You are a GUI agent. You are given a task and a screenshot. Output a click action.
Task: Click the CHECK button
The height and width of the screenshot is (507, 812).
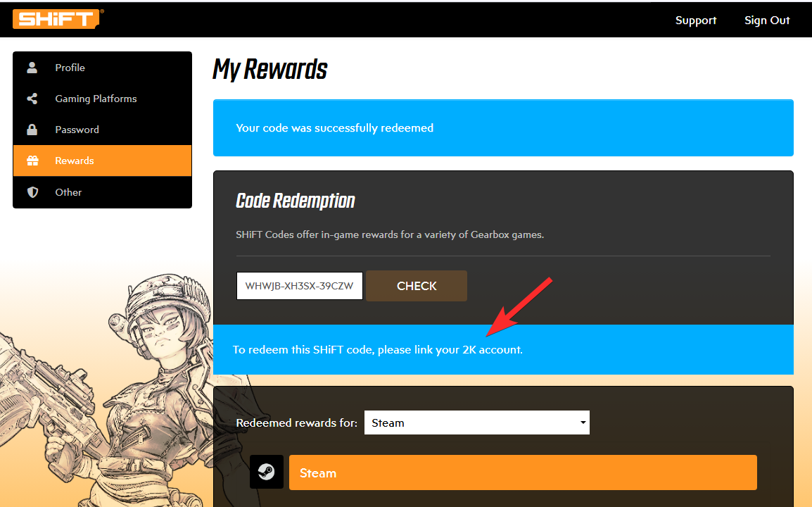(x=417, y=286)
